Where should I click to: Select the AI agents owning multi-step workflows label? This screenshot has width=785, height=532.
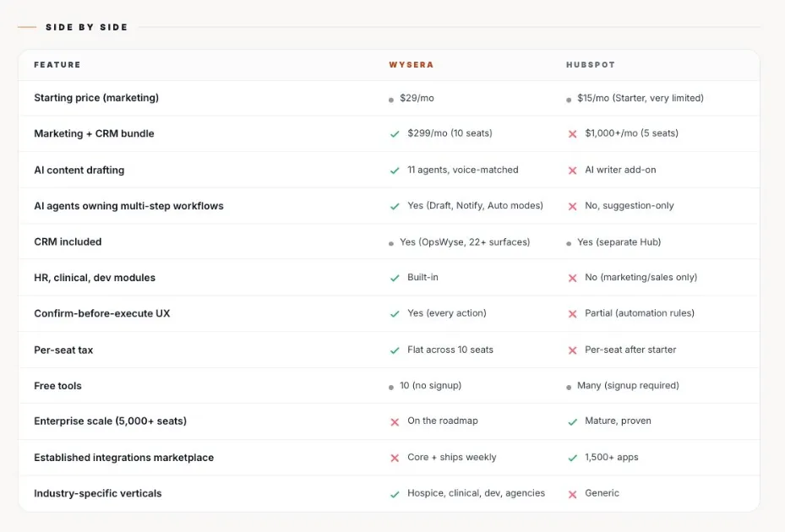(128, 206)
